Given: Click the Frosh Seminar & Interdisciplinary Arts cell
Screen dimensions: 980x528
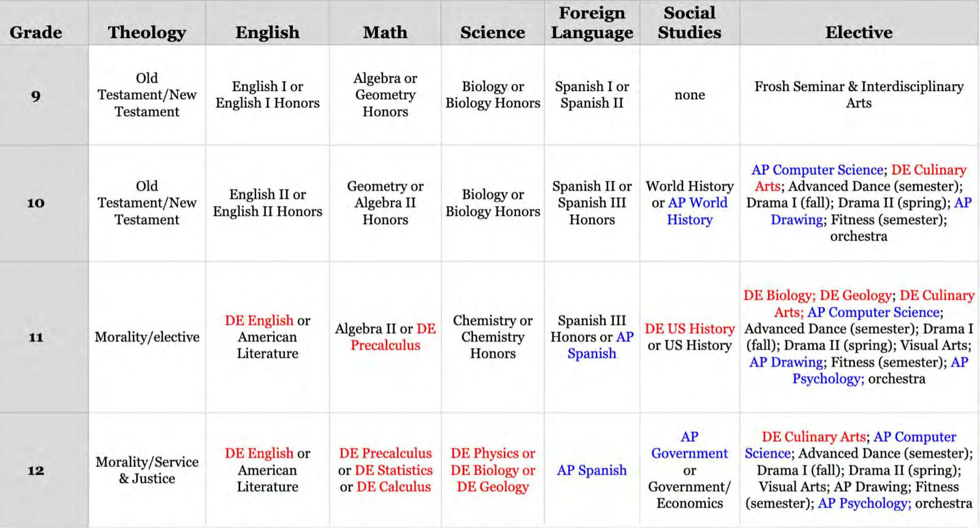Looking at the screenshot, I should tap(859, 94).
